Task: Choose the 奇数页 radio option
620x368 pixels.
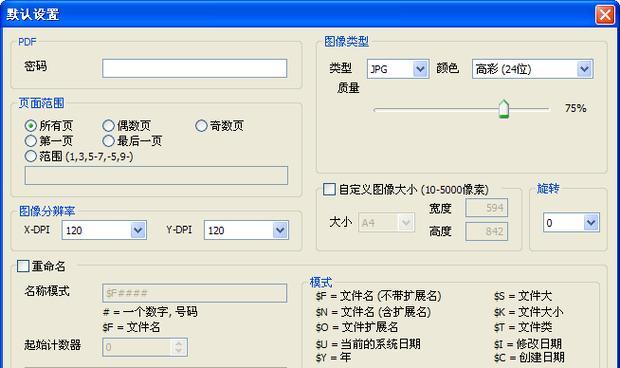Action: (x=201, y=126)
